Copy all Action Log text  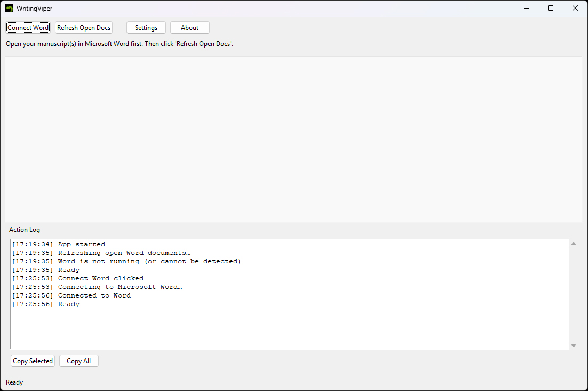(78, 361)
